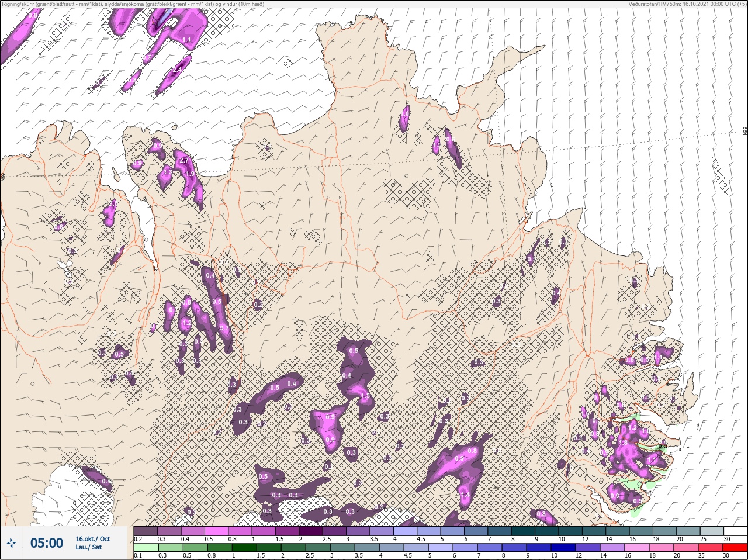The width and height of the screenshot is (748, 560).
Task: Click the Veðurstofan logo icon beside the time
Action: [12, 543]
